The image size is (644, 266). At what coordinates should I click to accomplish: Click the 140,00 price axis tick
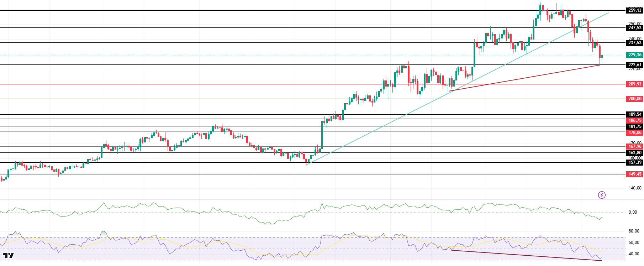tap(635, 188)
